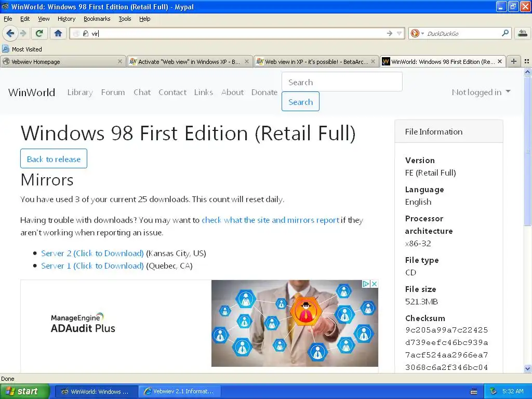Click the WinWorld Search button
Viewport: 532px width, 399px height.
click(300, 101)
